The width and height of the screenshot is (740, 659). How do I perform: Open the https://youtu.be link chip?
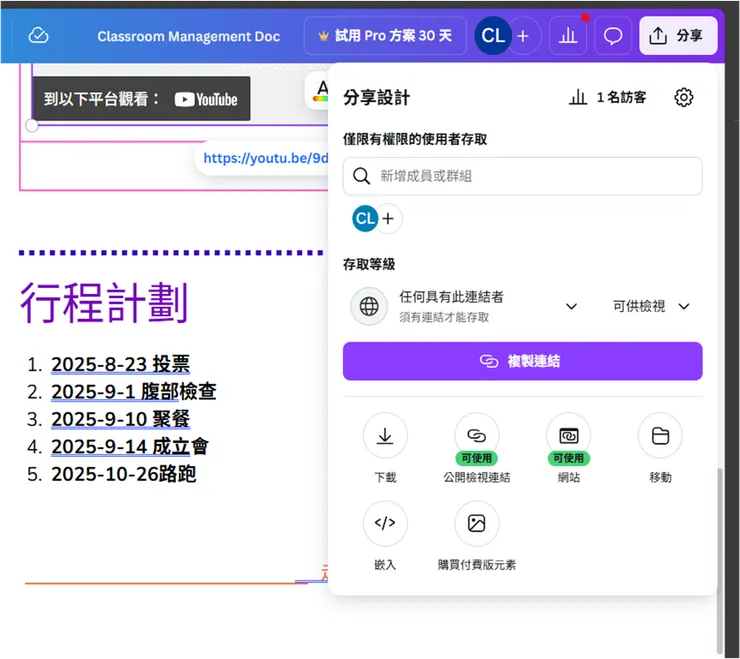pyautogui.click(x=266, y=158)
